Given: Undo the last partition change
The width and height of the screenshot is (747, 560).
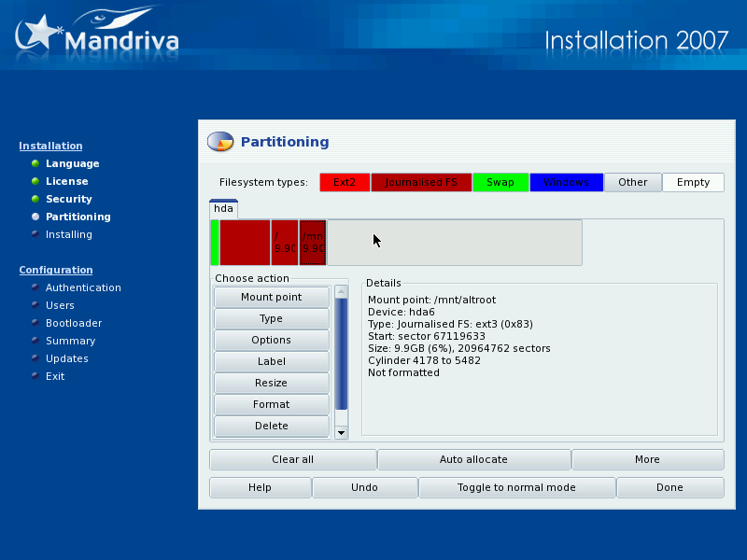Looking at the screenshot, I should pyautogui.click(x=365, y=487).
